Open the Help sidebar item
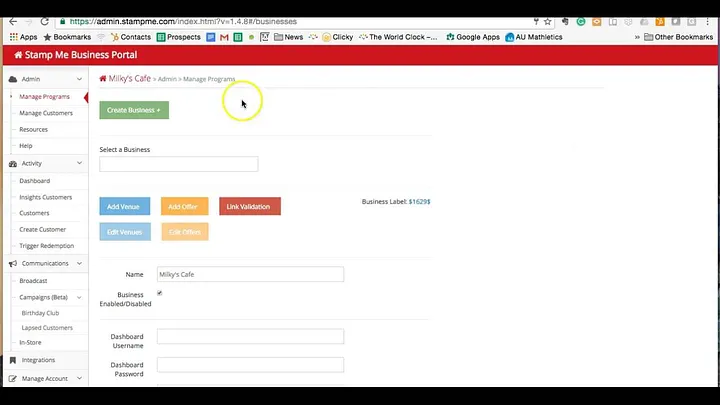Screen dimensions: 720x405 (x=26, y=146)
